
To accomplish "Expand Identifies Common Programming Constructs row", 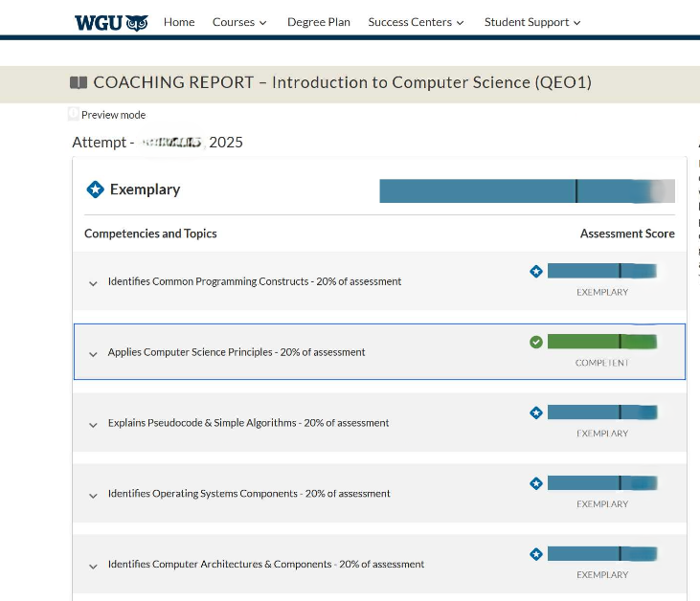I will click(93, 283).
